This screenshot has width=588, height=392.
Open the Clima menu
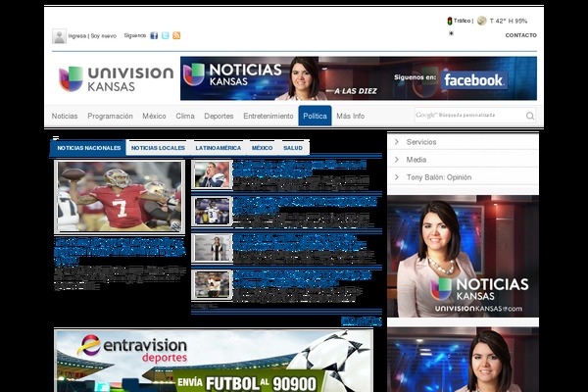pos(185,116)
